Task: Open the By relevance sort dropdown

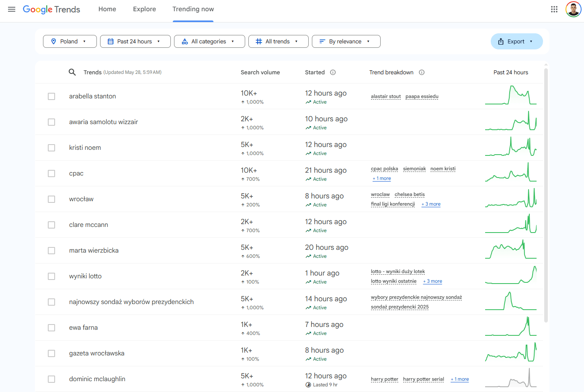Action: point(346,41)
